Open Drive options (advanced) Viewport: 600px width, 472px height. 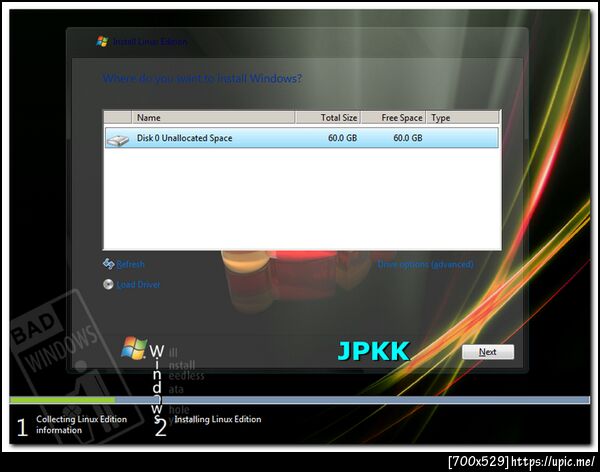(x=426, y=264)
